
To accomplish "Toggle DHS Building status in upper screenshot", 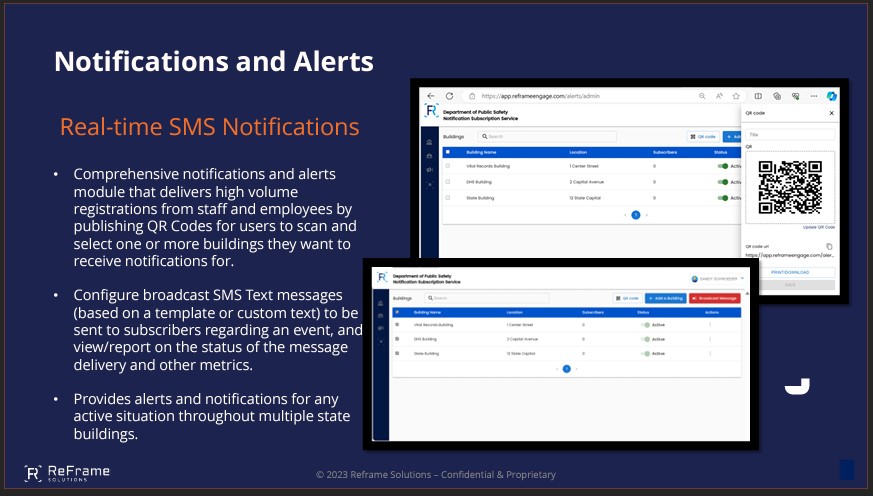I will click(x=723, y=182).
